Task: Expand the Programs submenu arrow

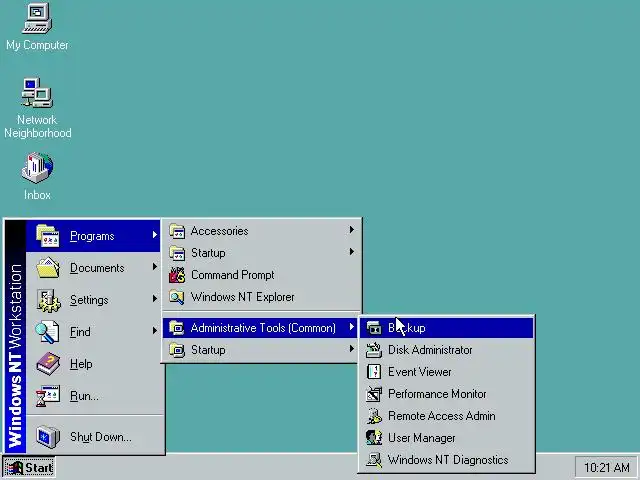Action: (155, 235)
